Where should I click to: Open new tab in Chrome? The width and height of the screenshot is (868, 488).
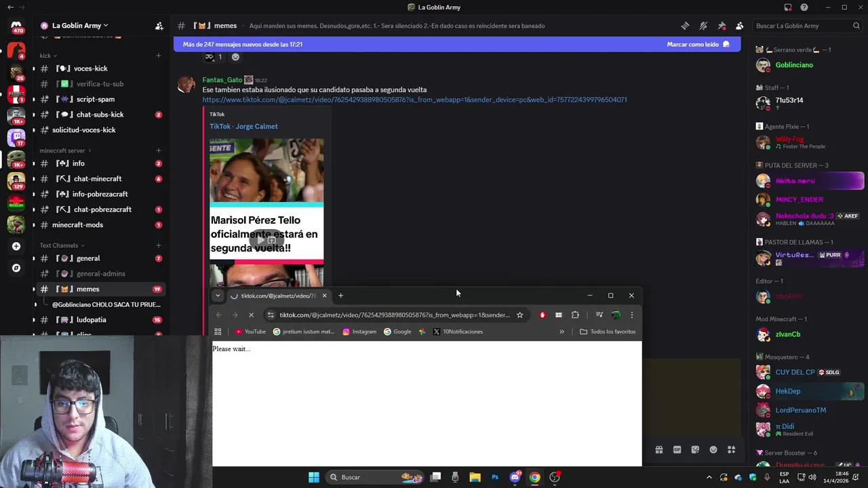[x=340, y=296]
